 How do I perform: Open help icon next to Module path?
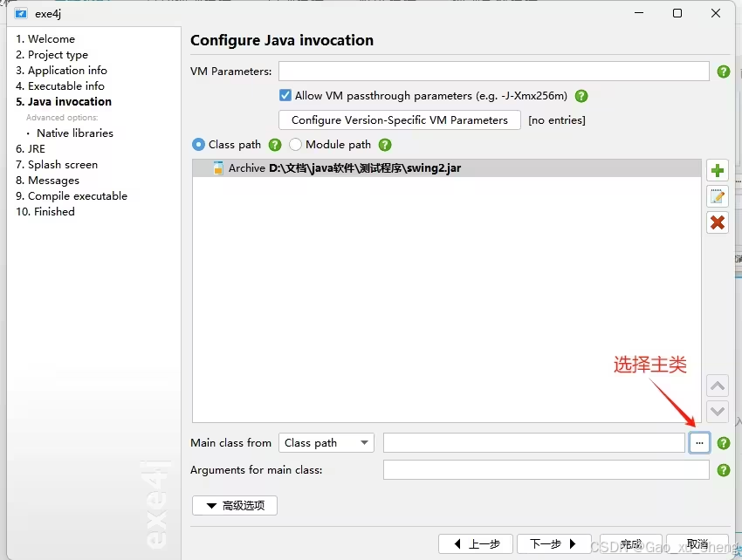(x=385, y=145)
